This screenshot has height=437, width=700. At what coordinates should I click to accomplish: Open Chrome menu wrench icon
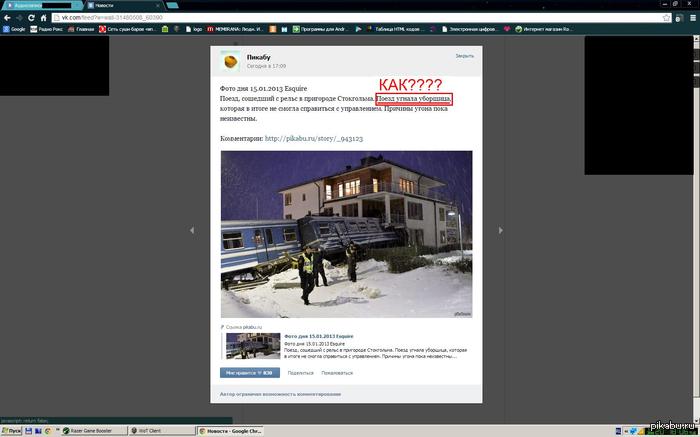coord(690,18)
